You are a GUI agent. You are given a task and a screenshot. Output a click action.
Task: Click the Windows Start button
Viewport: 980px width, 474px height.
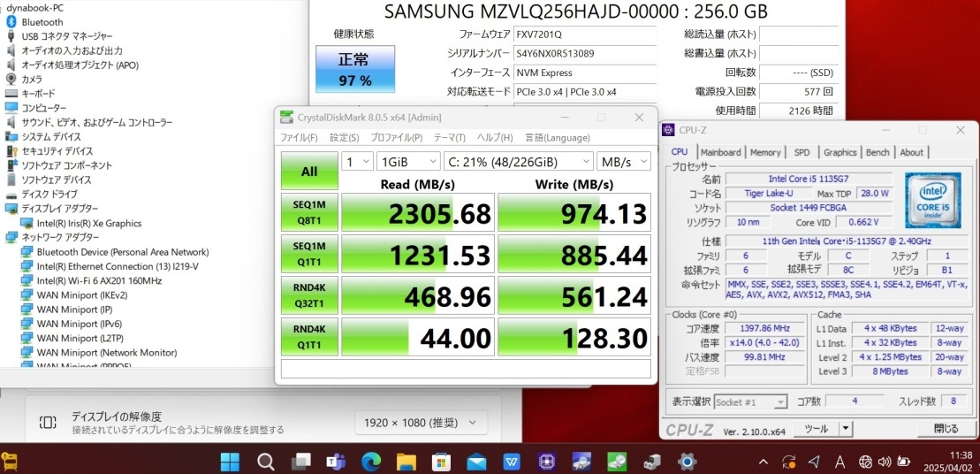click(x=230, y=463)
